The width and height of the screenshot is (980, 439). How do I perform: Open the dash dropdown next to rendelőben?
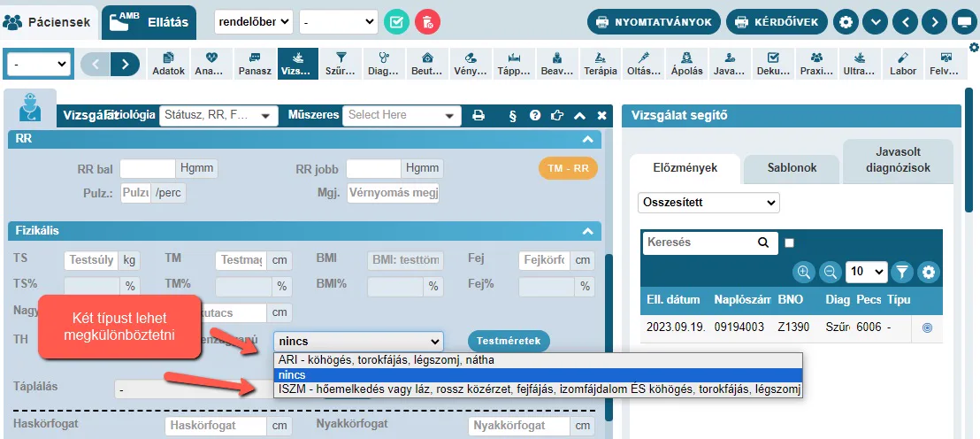tap(339, 22)
